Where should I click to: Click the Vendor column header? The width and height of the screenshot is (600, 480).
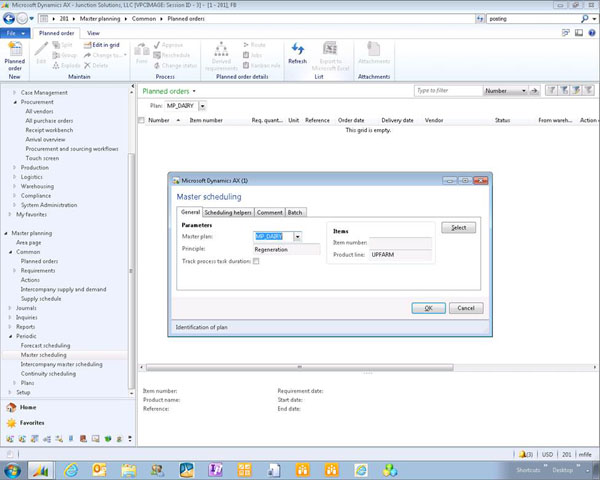434,120
